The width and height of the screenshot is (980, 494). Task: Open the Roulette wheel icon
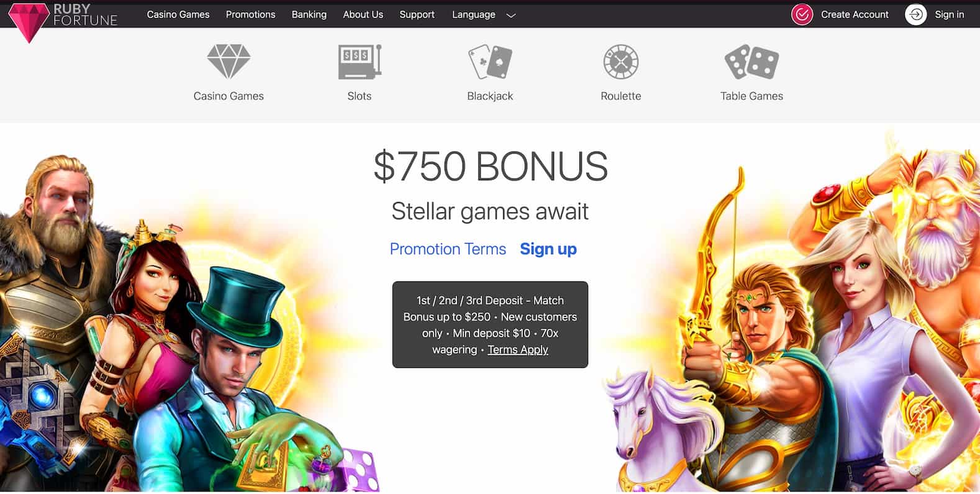point(621,62)
